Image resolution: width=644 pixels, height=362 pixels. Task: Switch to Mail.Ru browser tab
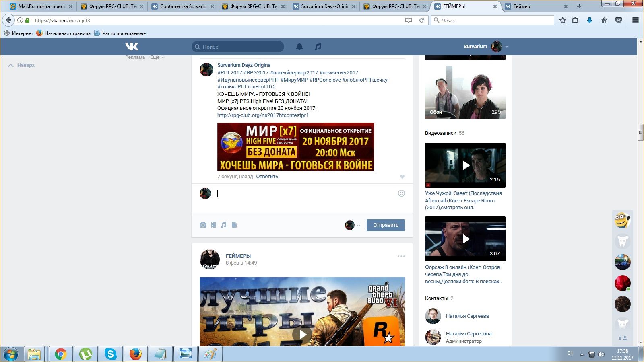point(40,6)
